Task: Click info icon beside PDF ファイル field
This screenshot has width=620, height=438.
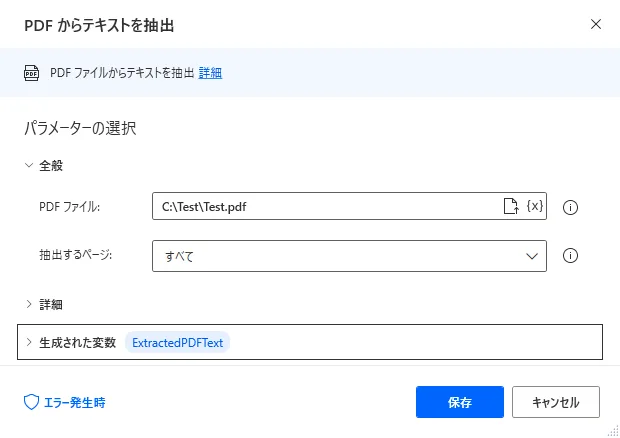Action: tap(571, 207)
